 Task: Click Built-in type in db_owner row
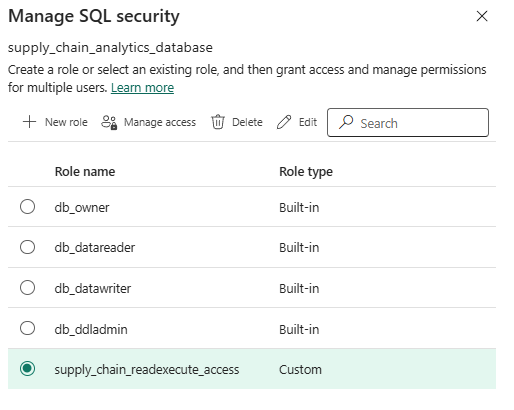click(299, 208)
